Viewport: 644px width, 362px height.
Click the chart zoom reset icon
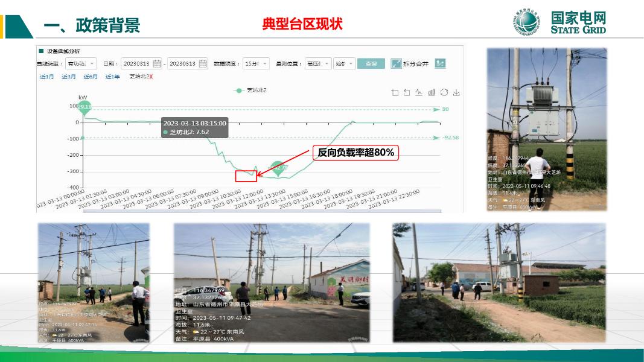(407, 92)
